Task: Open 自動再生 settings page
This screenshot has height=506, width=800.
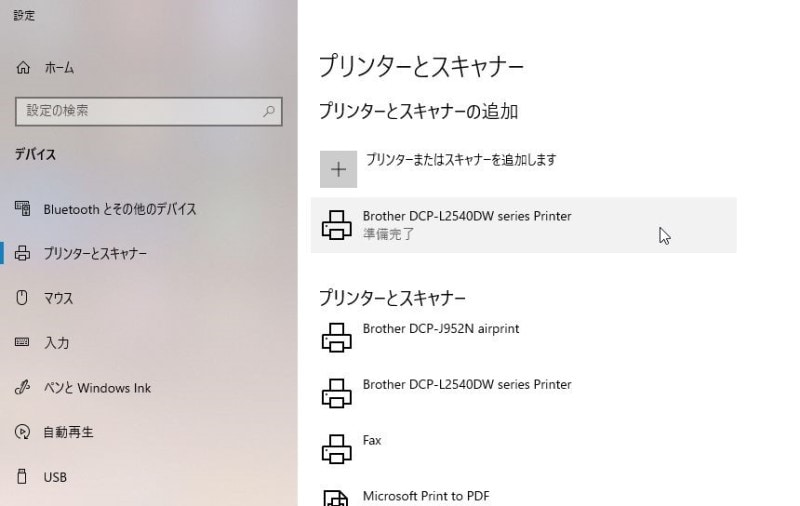Action: [68, 433]
